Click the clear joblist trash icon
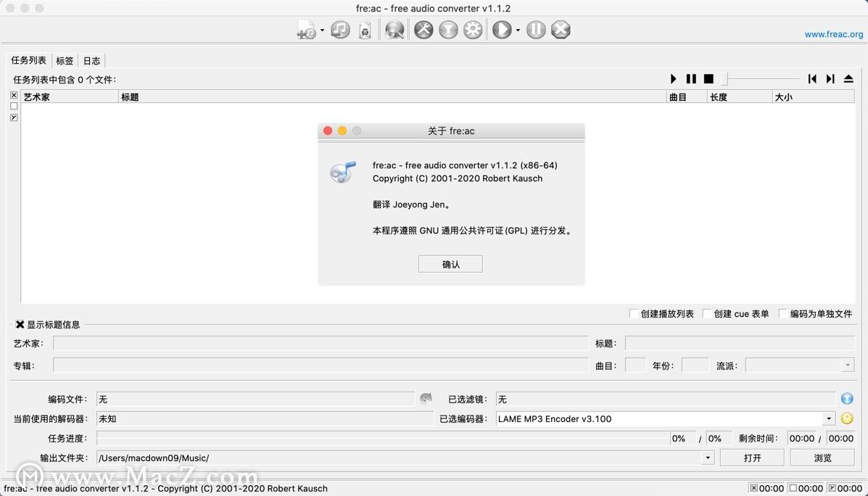The height and width of the screenshot is (496, 868). coord(365,30)
